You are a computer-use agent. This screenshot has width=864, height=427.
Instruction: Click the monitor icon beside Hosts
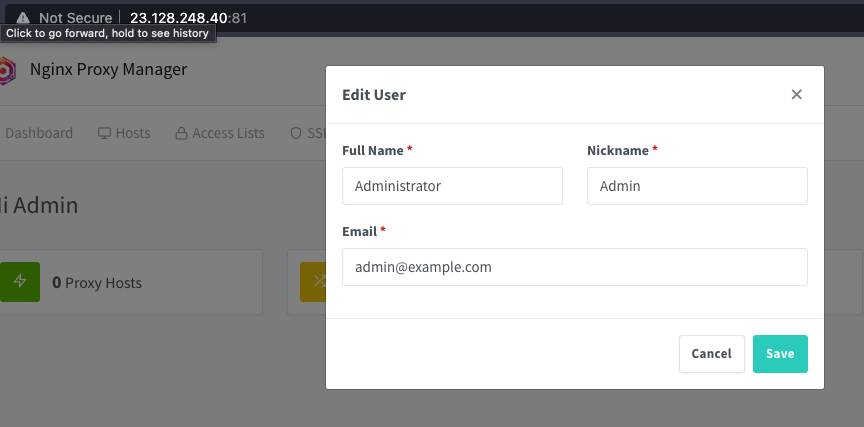point(104,133)
